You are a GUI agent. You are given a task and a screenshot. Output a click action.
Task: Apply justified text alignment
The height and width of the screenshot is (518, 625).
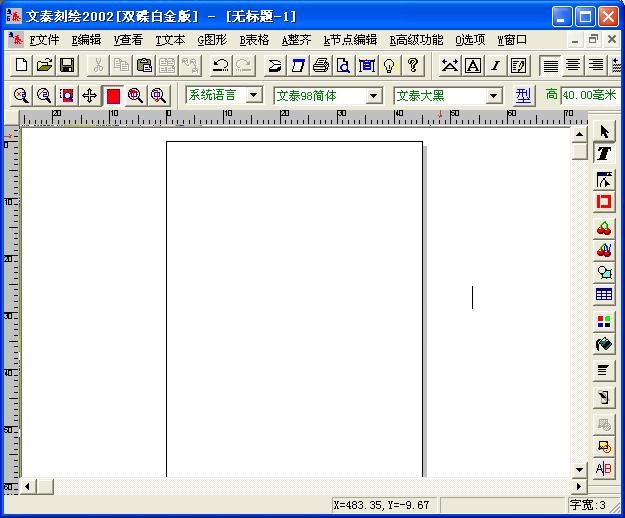pyautogui.click(x=550, y=65)
